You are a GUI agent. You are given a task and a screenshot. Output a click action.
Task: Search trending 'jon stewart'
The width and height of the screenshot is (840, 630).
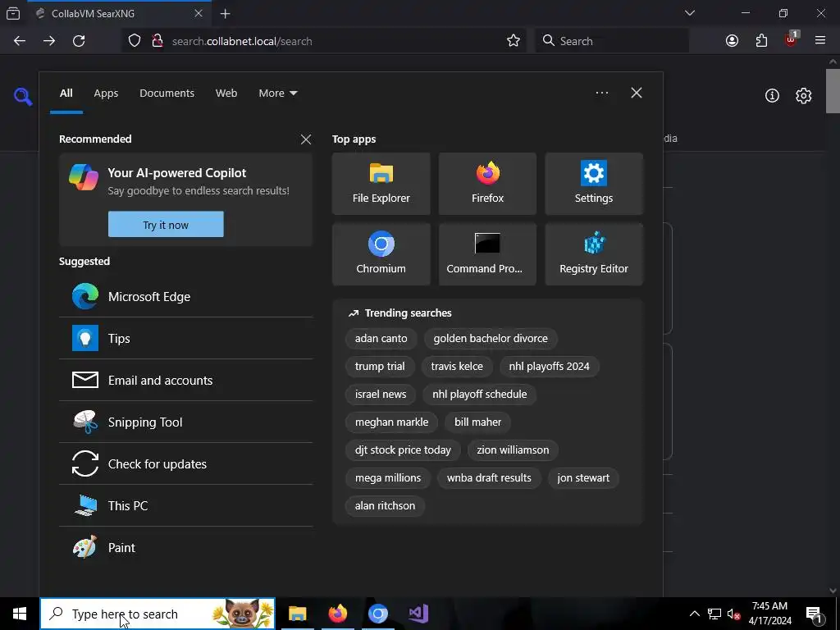pyautogui.click(x=583, y=478)
